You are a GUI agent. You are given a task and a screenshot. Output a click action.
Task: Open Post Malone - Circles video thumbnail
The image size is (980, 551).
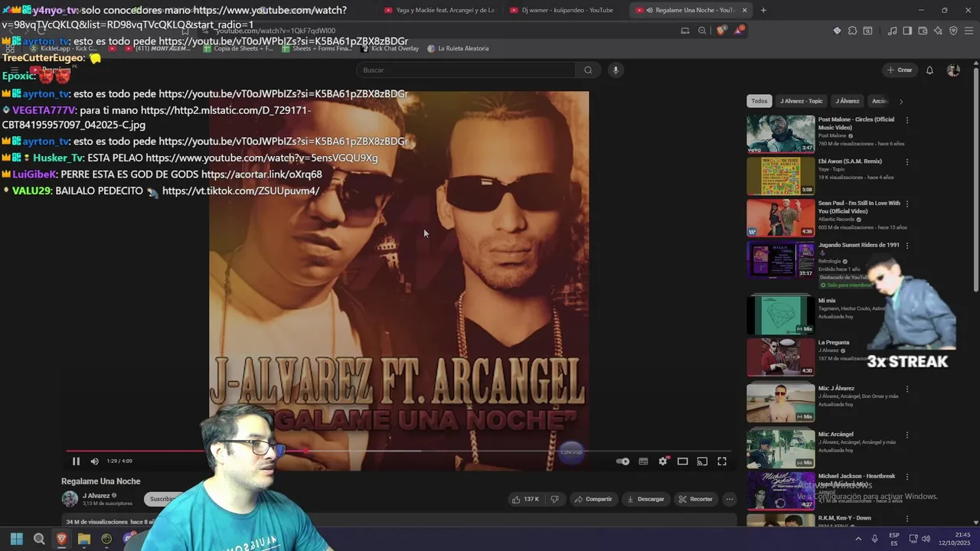click(x=781, y=134)
